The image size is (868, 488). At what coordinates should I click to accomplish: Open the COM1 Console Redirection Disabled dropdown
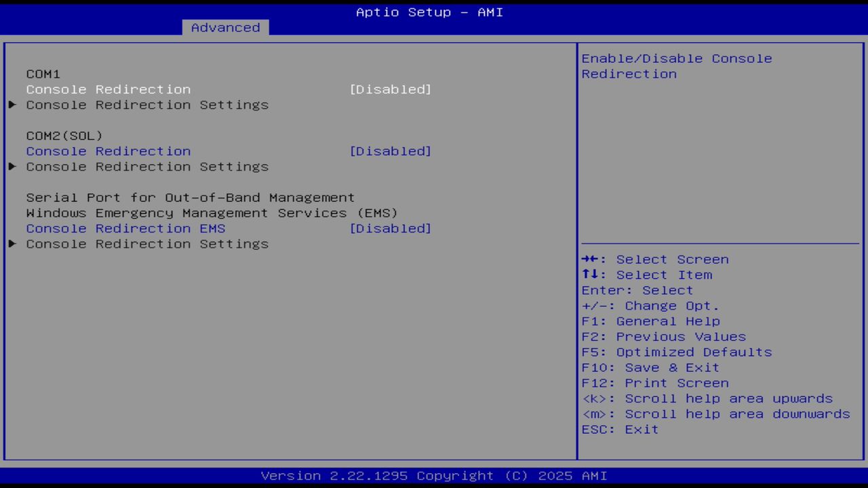pos(391,89)
